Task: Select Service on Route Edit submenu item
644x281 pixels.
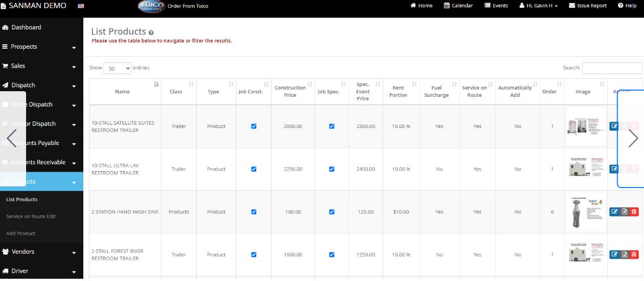Action: click(31, 216)
